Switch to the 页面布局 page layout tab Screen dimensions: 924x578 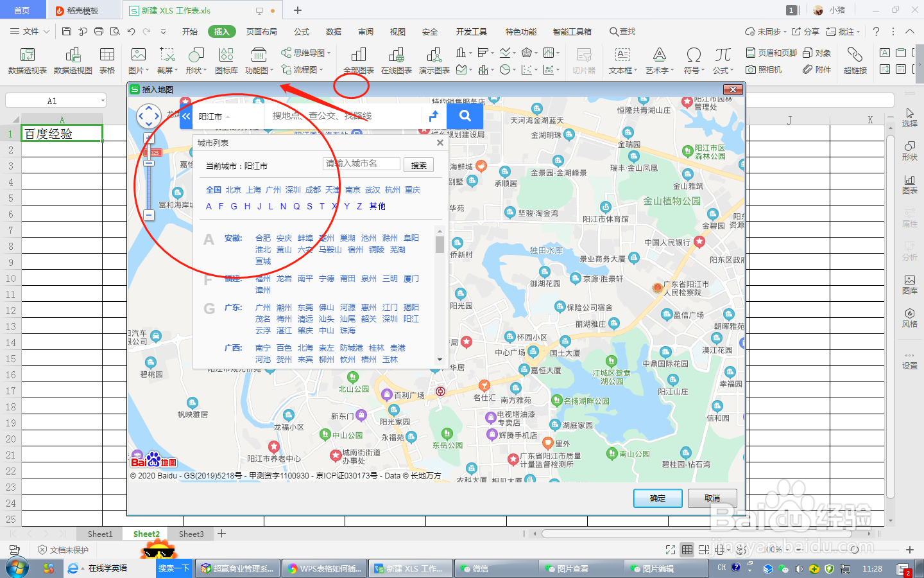pos(262,31)
